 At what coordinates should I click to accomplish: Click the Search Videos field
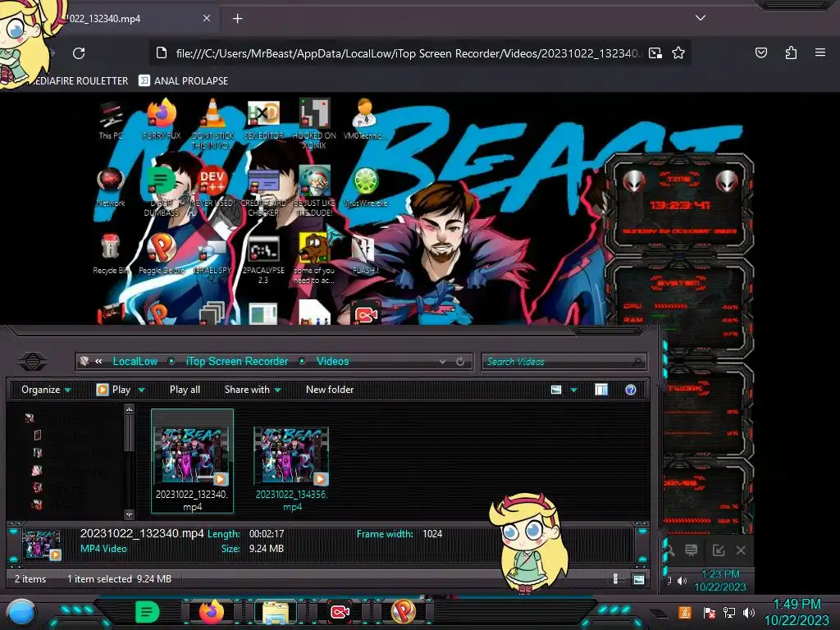point(564,362)
